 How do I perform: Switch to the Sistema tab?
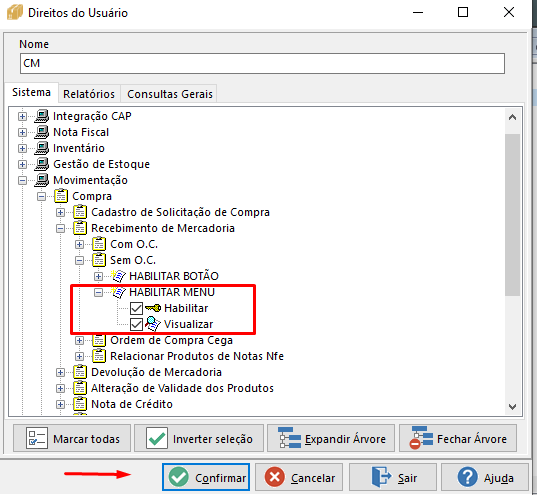[x=32, y=92]
